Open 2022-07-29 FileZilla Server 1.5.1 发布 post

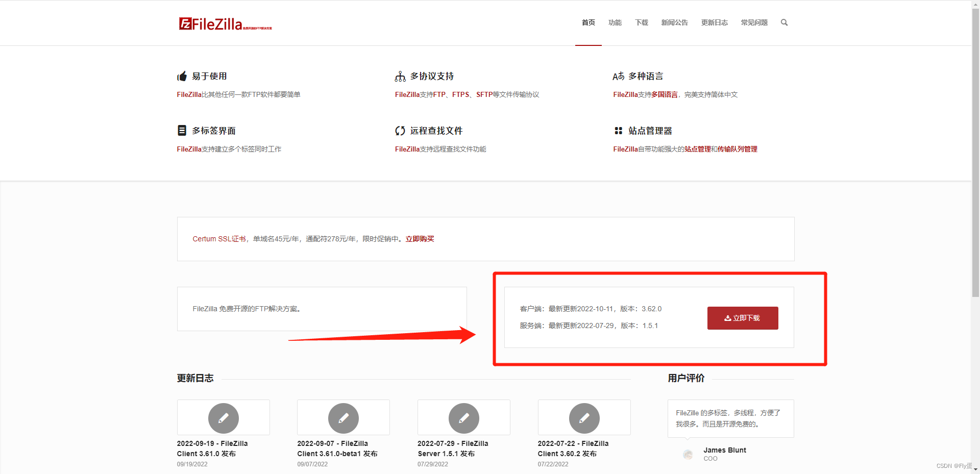click(x=453, y=448)
